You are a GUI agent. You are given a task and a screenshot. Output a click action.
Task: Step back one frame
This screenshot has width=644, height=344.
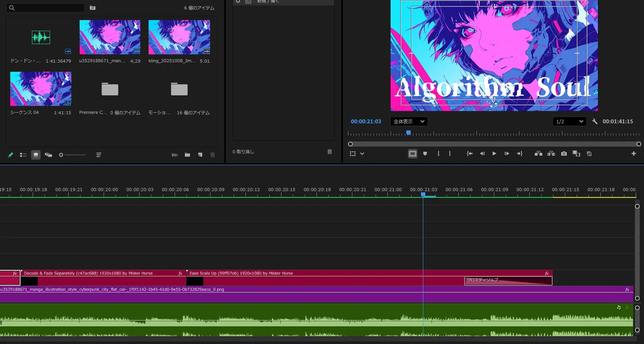(x=482, y=153)
